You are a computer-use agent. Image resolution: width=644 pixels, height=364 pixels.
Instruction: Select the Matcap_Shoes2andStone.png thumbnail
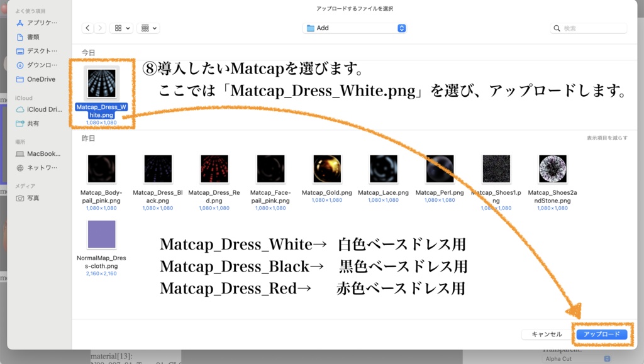(552, 168)
